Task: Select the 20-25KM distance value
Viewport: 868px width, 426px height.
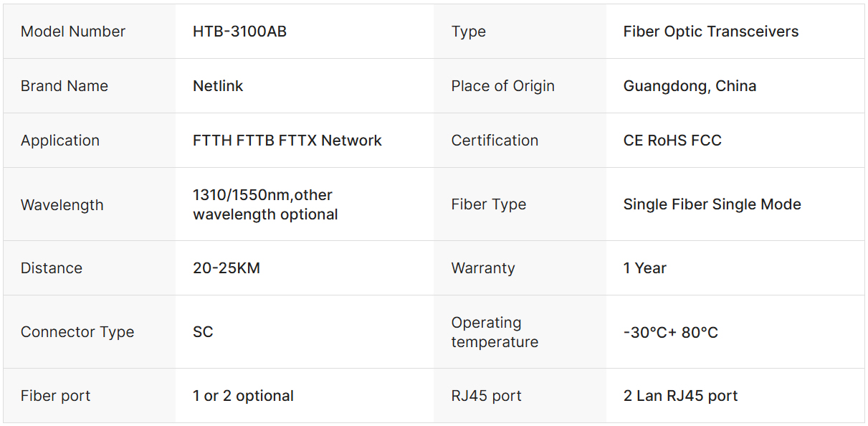Action: pos(226,268)
